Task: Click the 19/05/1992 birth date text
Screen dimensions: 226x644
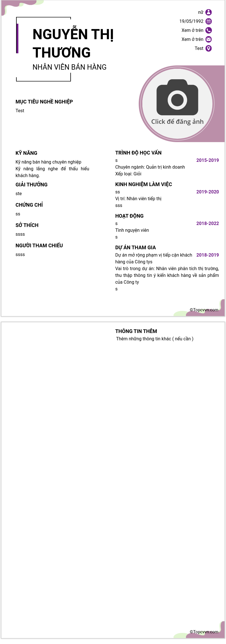Action: coord(191,21)
